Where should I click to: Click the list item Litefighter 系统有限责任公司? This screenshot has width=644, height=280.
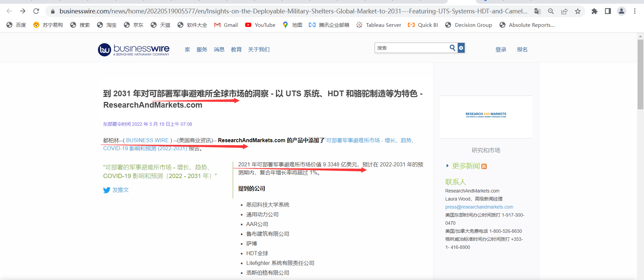(x=280, y=263)
